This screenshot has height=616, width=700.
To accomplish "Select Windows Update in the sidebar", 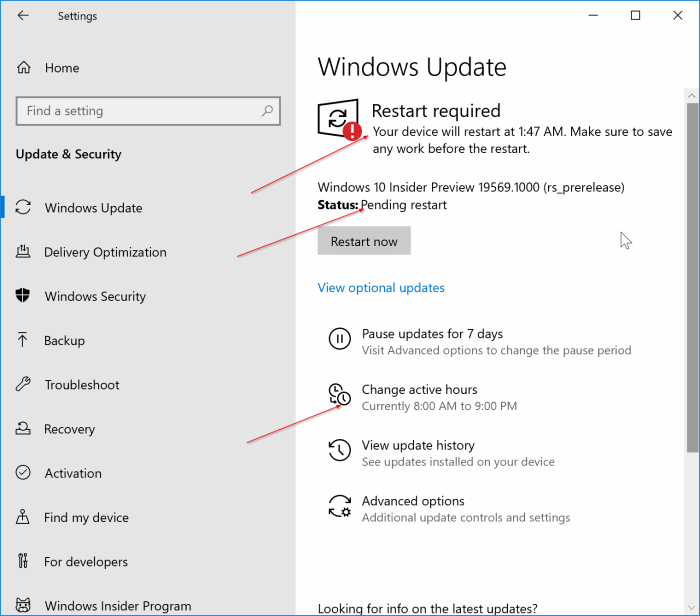I will 93,208.
